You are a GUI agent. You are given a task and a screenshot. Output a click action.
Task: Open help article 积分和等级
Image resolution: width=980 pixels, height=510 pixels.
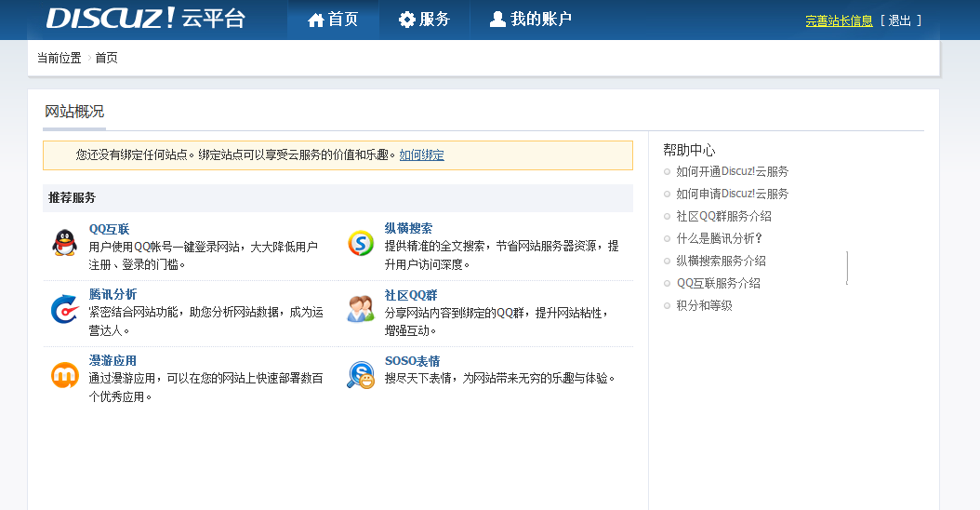[704, 306]
